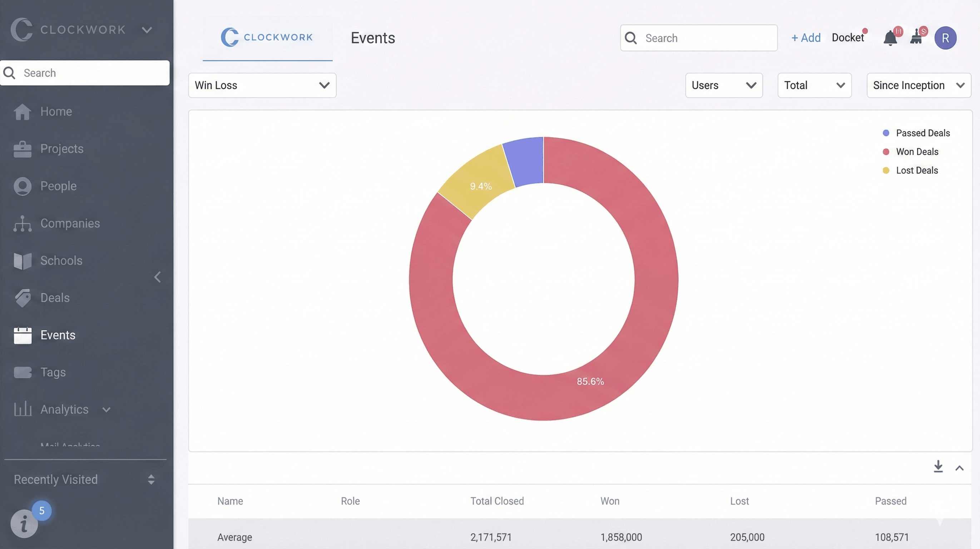
Task: Toggle Passed Deals legend entry
Action: [922, 133]
